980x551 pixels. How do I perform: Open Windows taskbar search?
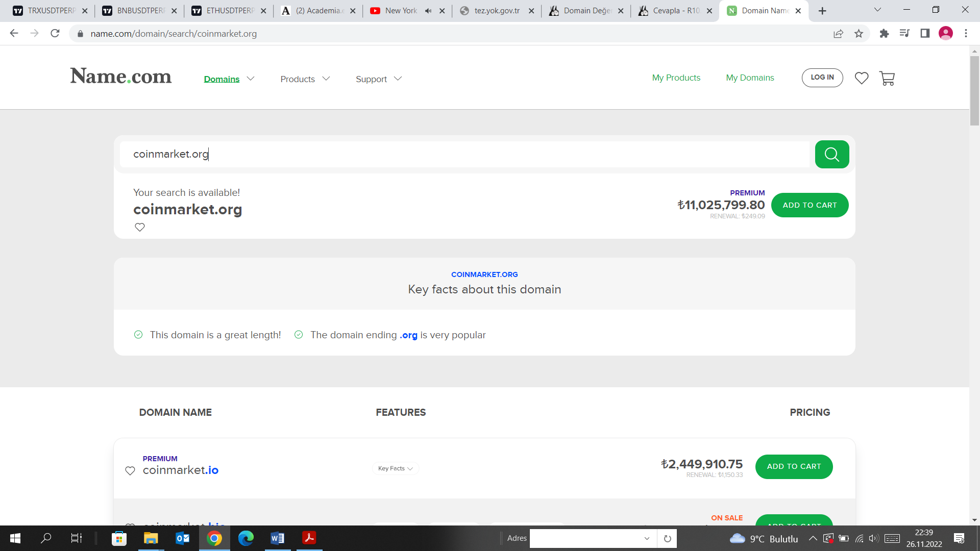point(46,538)
